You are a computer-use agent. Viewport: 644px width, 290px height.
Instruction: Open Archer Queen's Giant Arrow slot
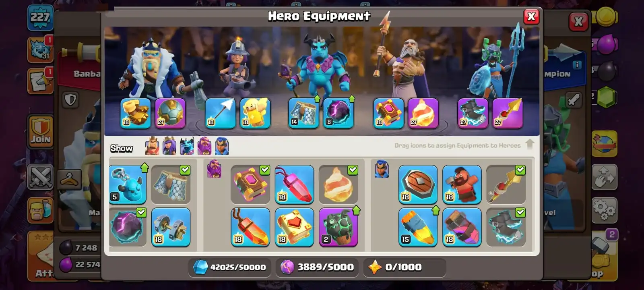pyautogui.click(x=220, y=113)
